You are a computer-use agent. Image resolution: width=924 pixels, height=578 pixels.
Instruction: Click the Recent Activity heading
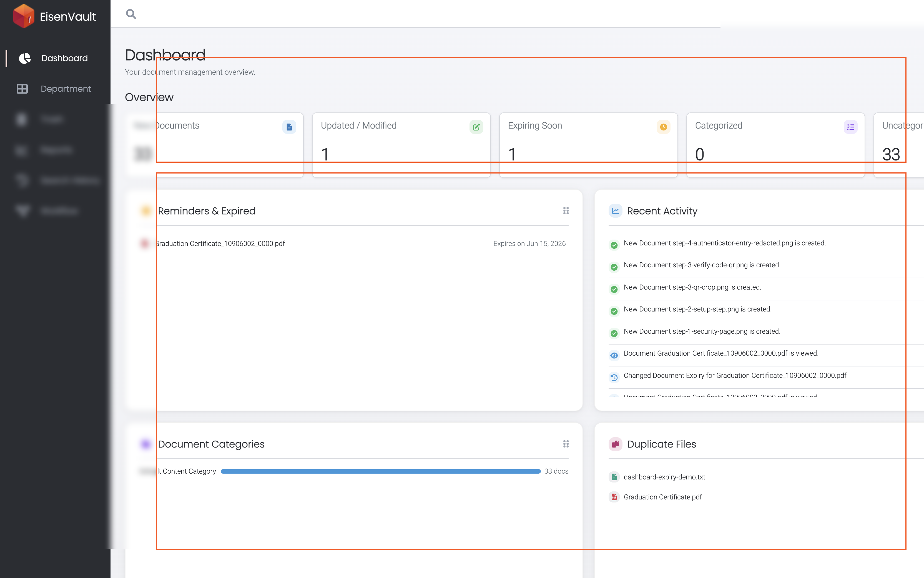pyautogui.click(x=662, y=211)
